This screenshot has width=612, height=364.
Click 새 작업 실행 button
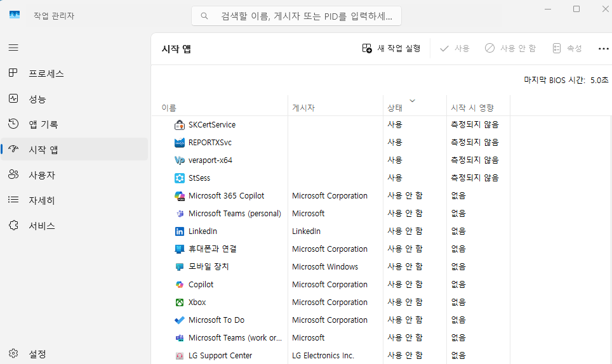[392, 48]
